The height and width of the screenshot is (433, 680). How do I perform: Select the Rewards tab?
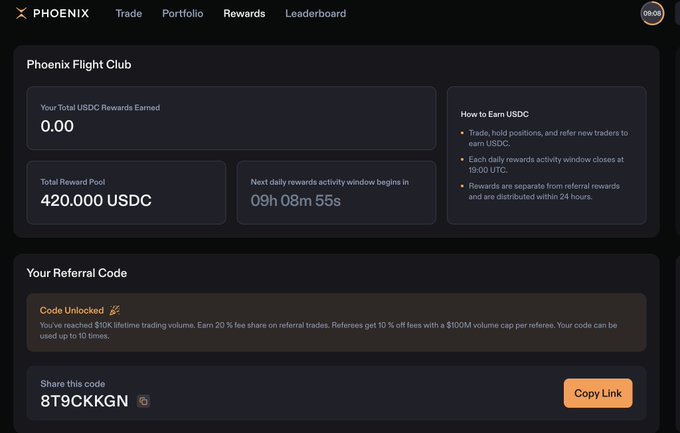(x=244, y=13)
